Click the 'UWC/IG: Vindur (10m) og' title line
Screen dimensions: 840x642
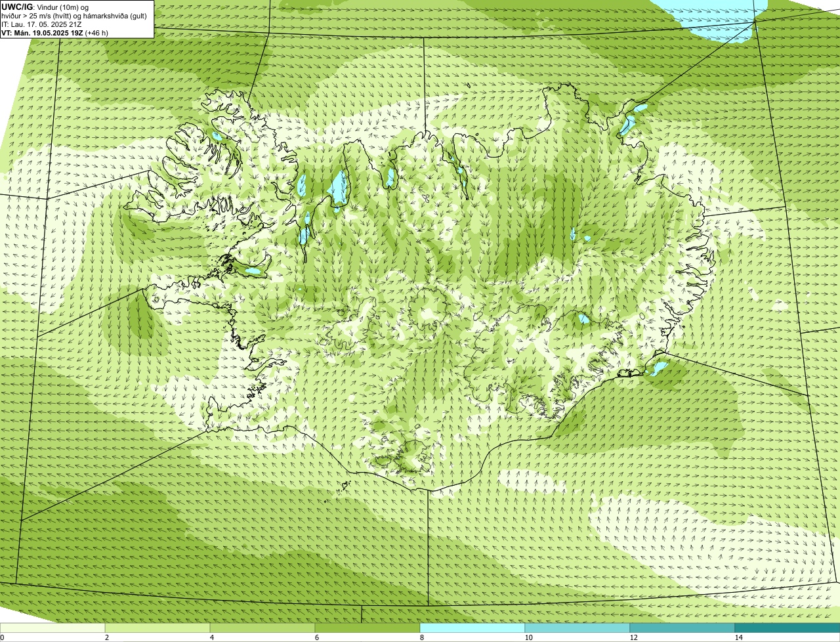tap(45, 7)
